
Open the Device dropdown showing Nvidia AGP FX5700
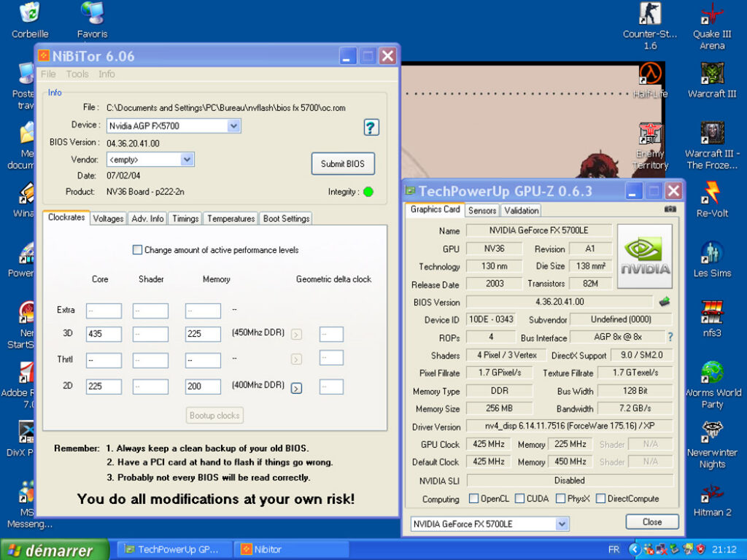point(233,125)
